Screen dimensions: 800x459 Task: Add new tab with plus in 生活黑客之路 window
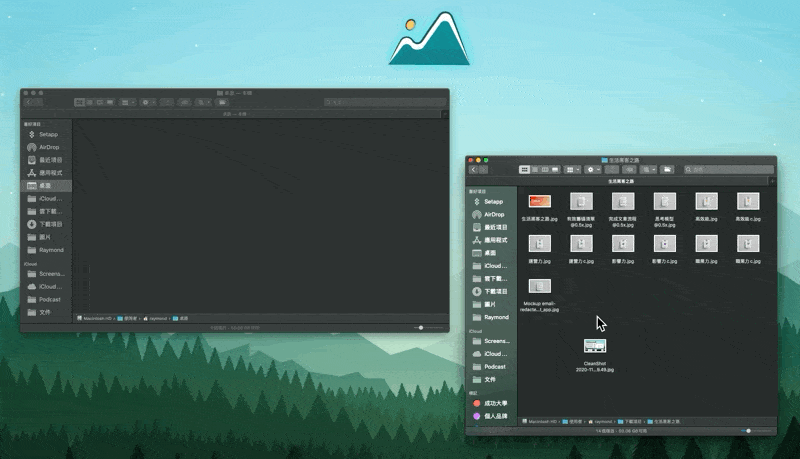772,181
